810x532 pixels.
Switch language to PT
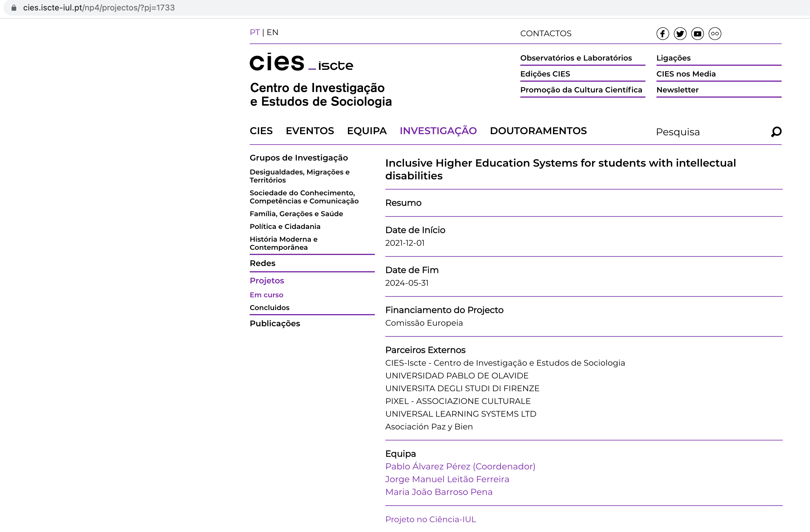point(255,32)
